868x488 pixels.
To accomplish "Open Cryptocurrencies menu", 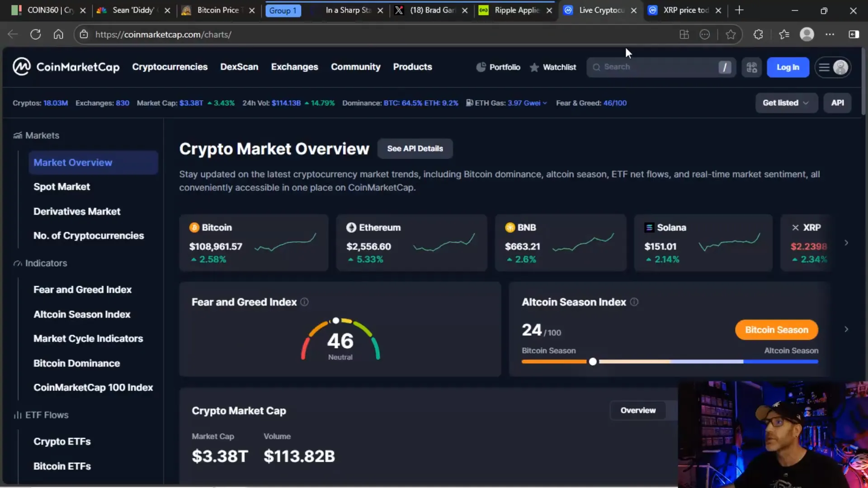I will tap(170, 67).
